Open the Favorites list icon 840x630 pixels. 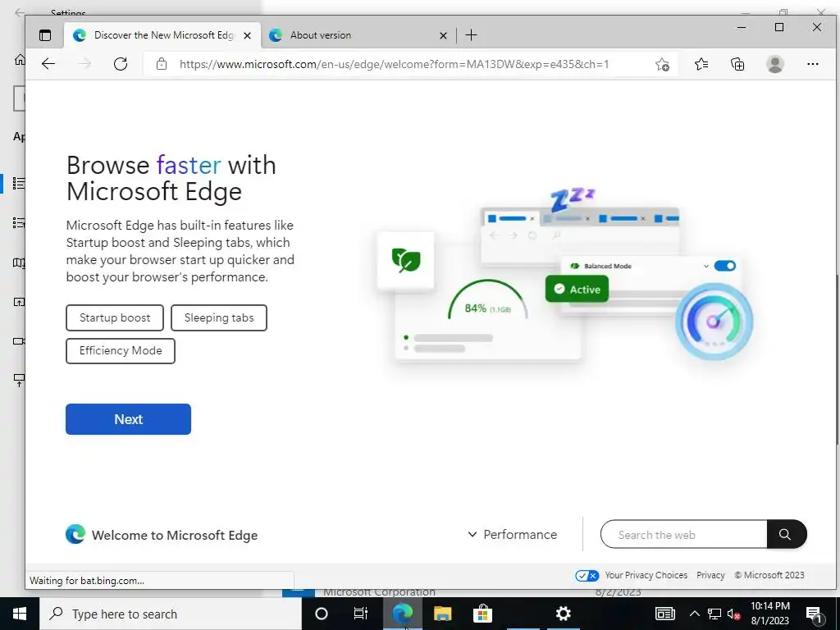(x=701, y=64)
